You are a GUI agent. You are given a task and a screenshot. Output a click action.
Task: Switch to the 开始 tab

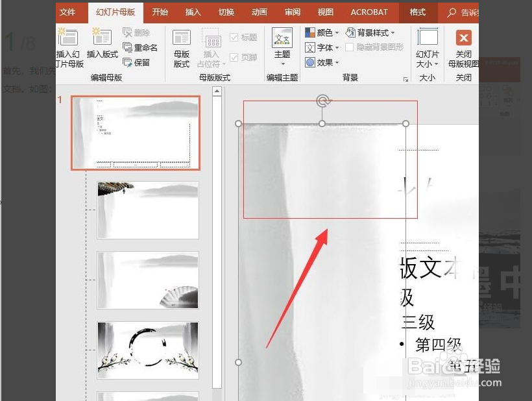[160, 12]
